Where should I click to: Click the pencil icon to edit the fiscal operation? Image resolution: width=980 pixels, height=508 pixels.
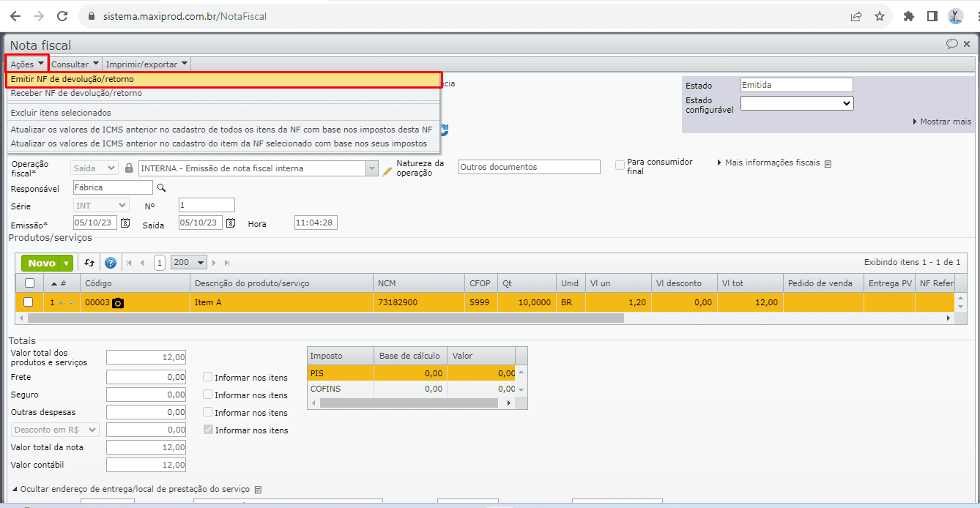pos(387,171)
